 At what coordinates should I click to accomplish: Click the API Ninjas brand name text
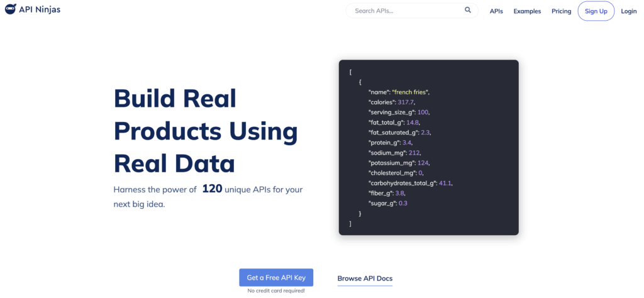point(40,10)
